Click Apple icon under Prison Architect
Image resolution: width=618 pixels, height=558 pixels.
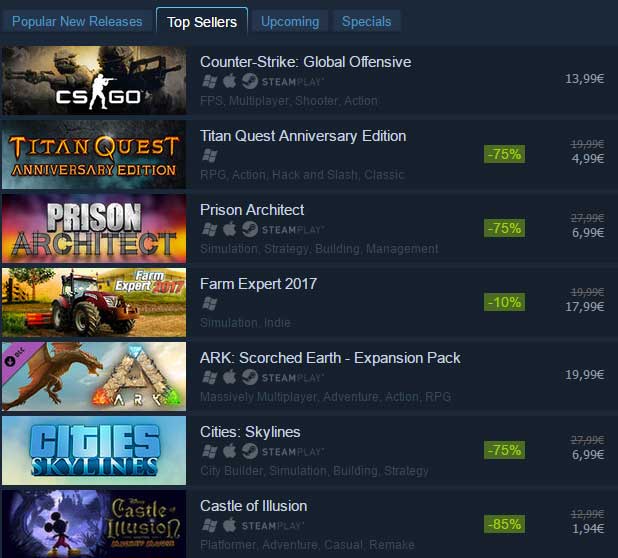(x=229, y=229)
